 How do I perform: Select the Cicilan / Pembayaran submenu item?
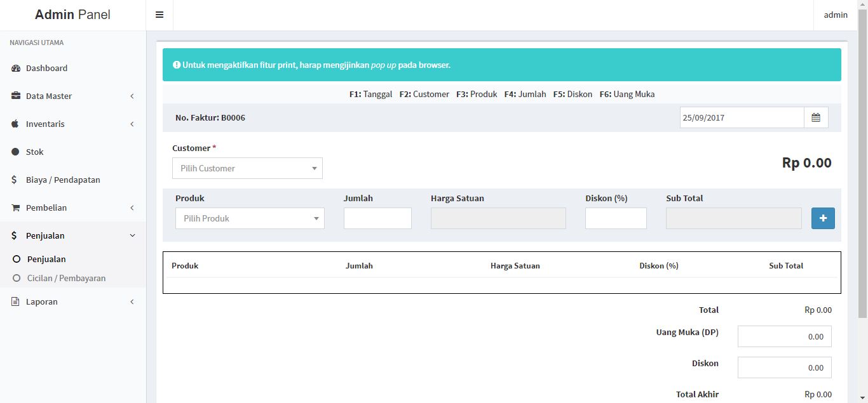(66, 279)
